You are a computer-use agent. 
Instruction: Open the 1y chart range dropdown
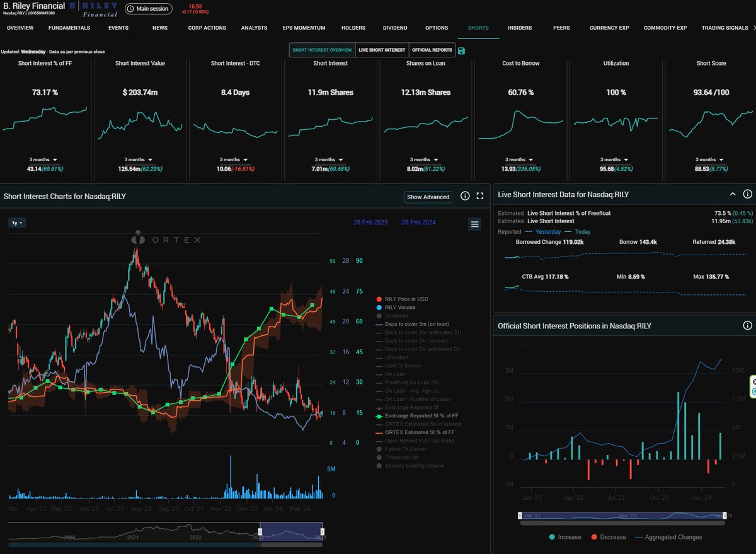tap(17, 222)
